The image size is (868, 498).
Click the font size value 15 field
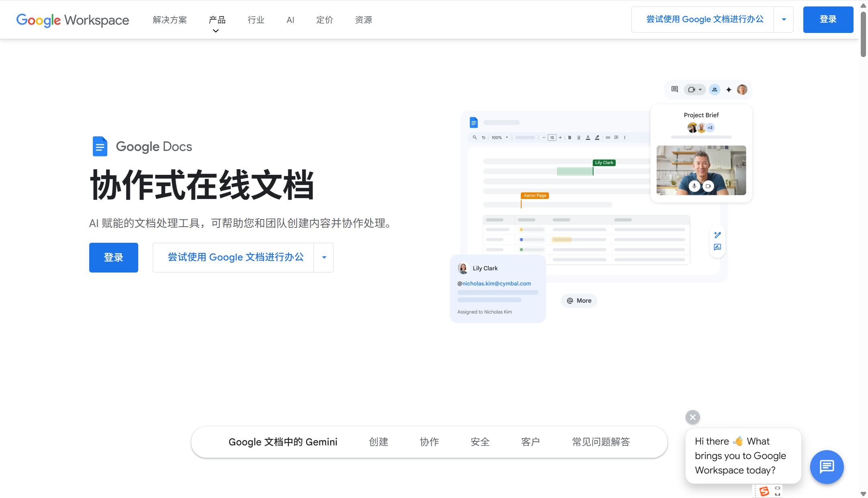552,137
